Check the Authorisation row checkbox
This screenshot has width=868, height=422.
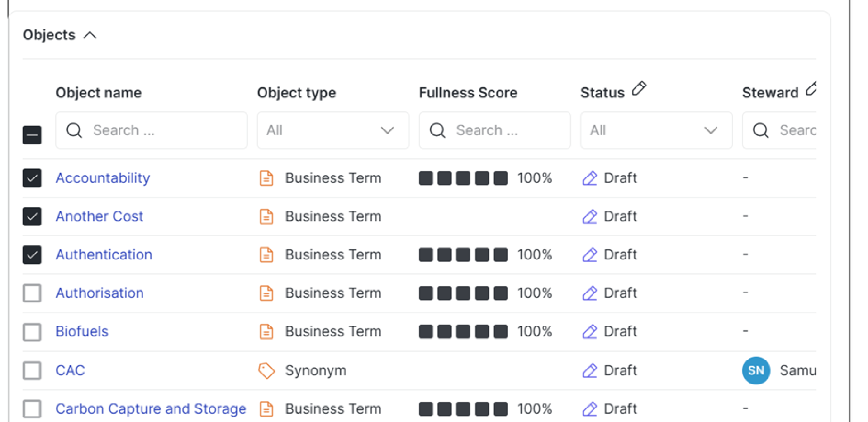[x=32, y=293]
